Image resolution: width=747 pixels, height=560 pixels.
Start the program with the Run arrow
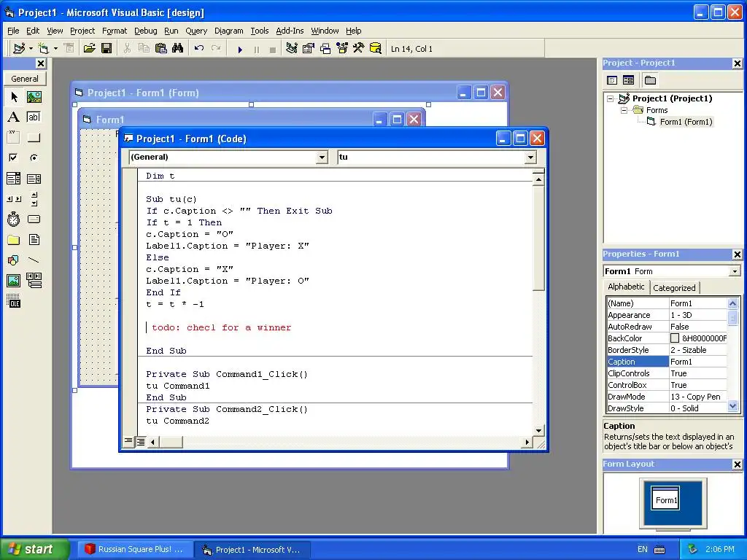(x=239, y=49)
